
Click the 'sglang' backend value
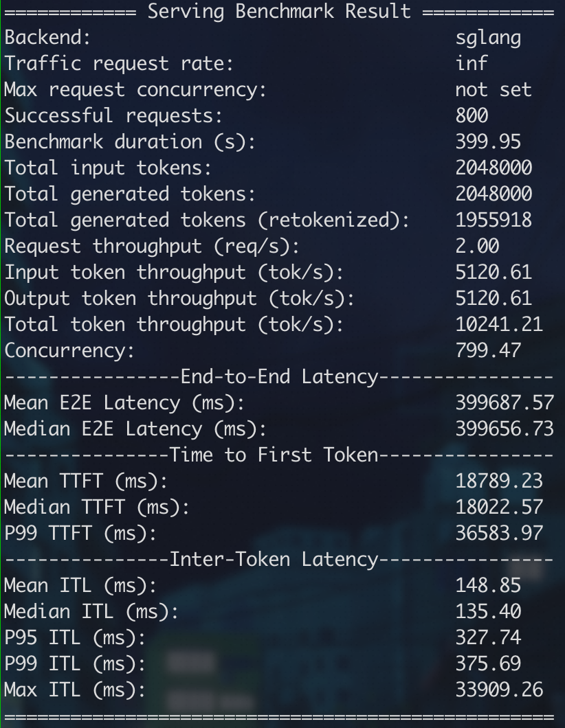click(x=488, y=38)
